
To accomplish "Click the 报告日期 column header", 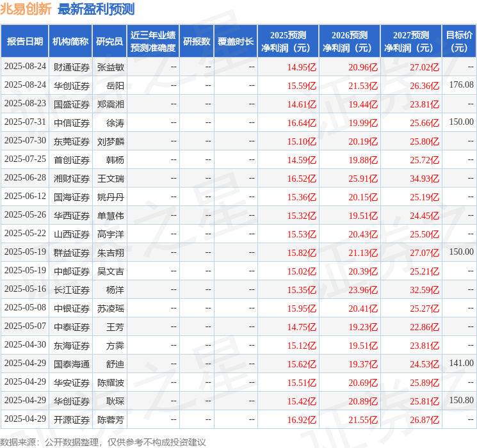I will pyautogui.click(x=24, y=42).
